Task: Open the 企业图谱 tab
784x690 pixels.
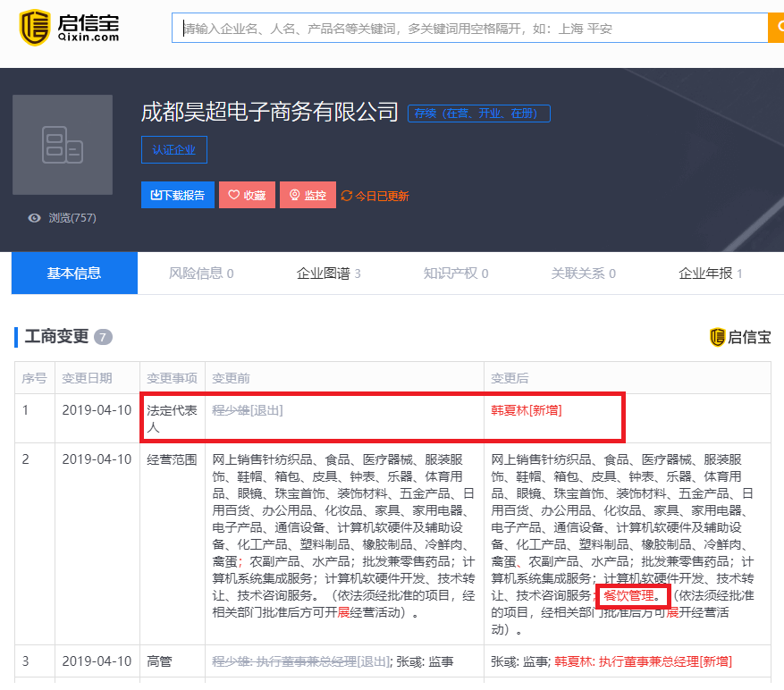Action: click(x=328, y=273)
